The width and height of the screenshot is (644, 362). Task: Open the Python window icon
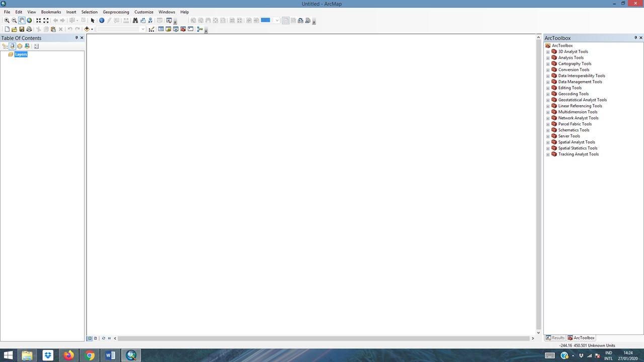coord(190,29)
